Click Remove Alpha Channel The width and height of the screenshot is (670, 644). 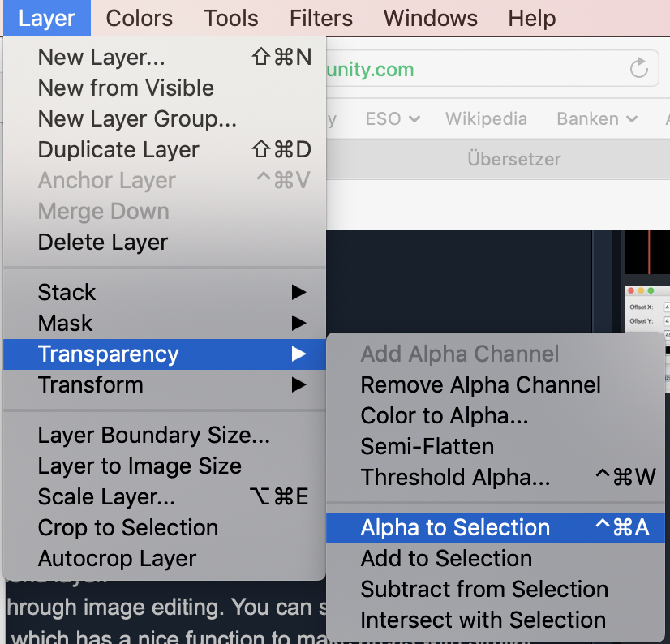[x=481, y=385]
